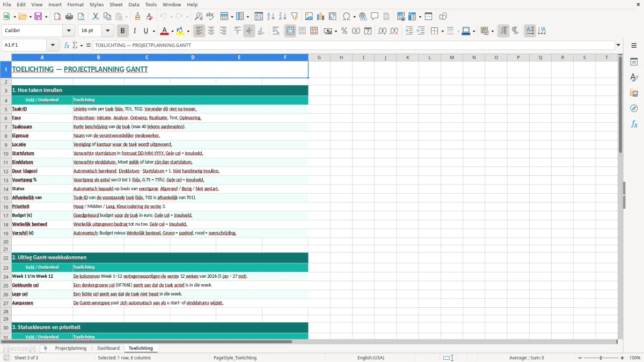
Task: Open the Borders dropdown arrow
Action: (x=442, y=31)
